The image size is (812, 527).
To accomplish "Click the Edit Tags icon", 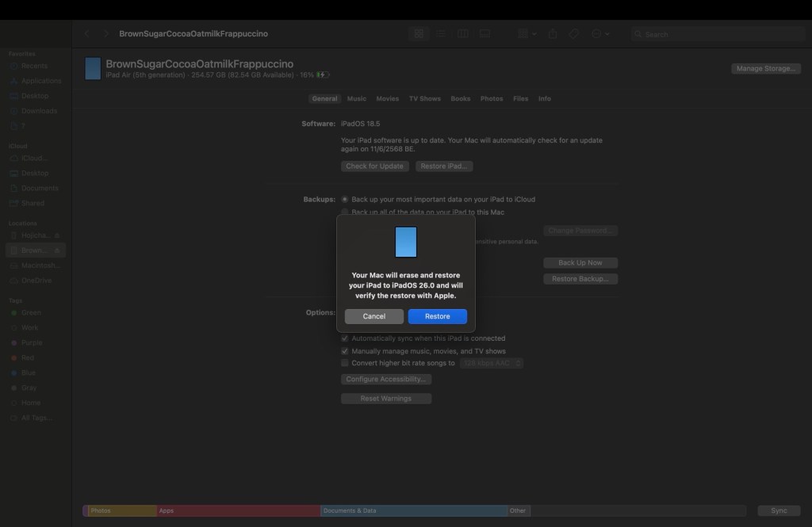I will click(x=575, y=34).
